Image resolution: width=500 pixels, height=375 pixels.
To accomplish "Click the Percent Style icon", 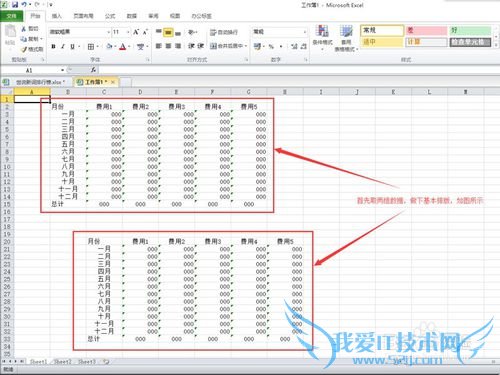I will pos(271,47).
